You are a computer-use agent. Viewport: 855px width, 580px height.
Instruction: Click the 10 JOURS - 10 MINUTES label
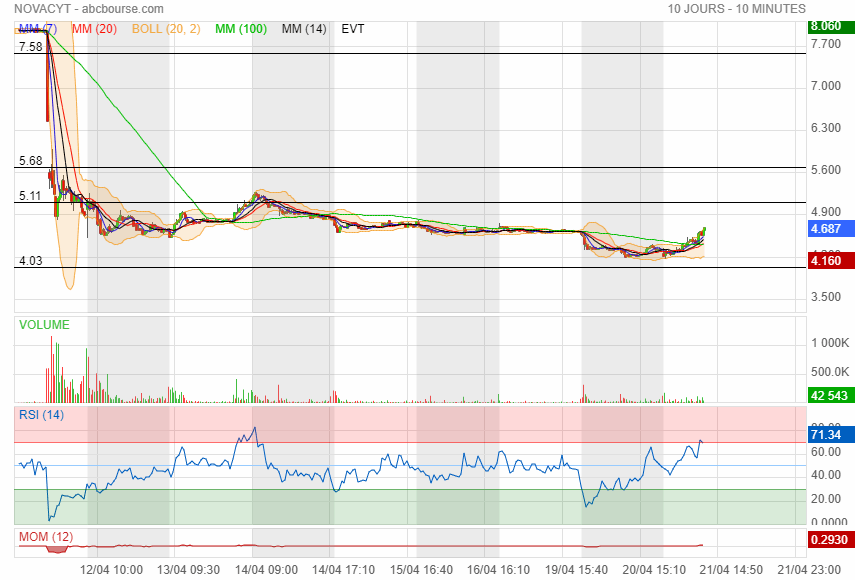[x=737, y=9]
